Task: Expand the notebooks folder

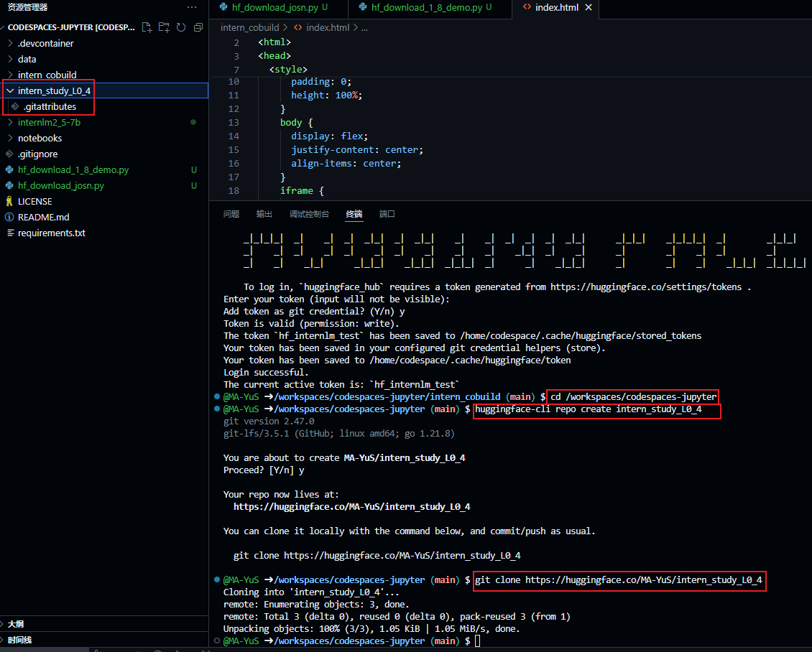Action: [x=10, y=138]
